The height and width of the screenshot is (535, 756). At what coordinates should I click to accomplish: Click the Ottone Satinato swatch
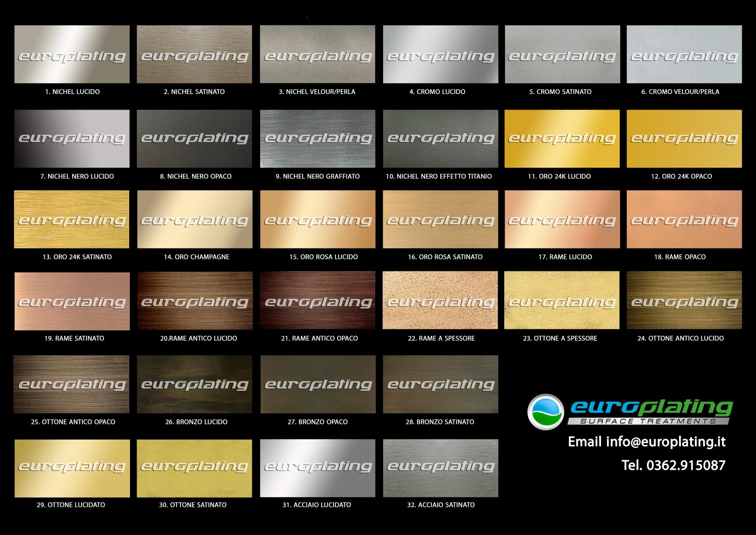click(x=194, y=469)
